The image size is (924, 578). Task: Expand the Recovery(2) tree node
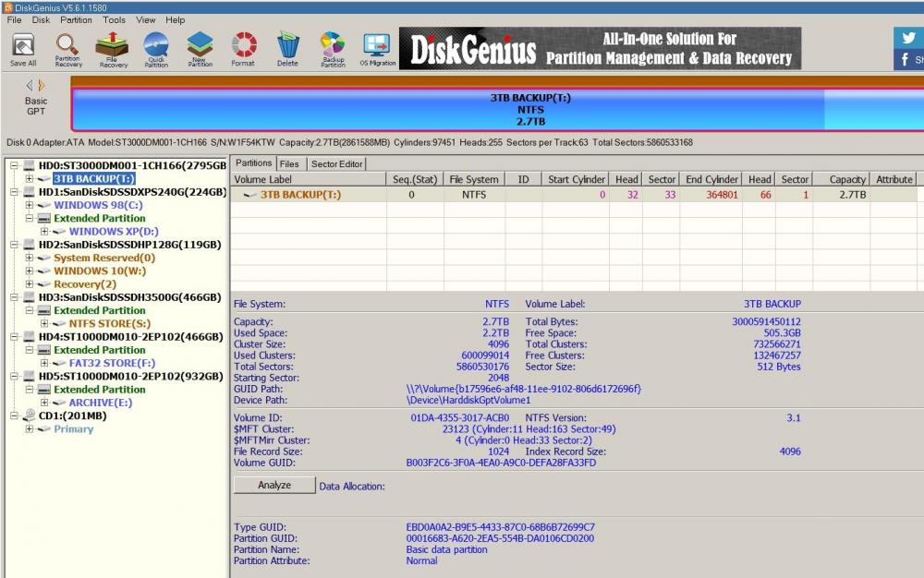[x=29, y=284]
